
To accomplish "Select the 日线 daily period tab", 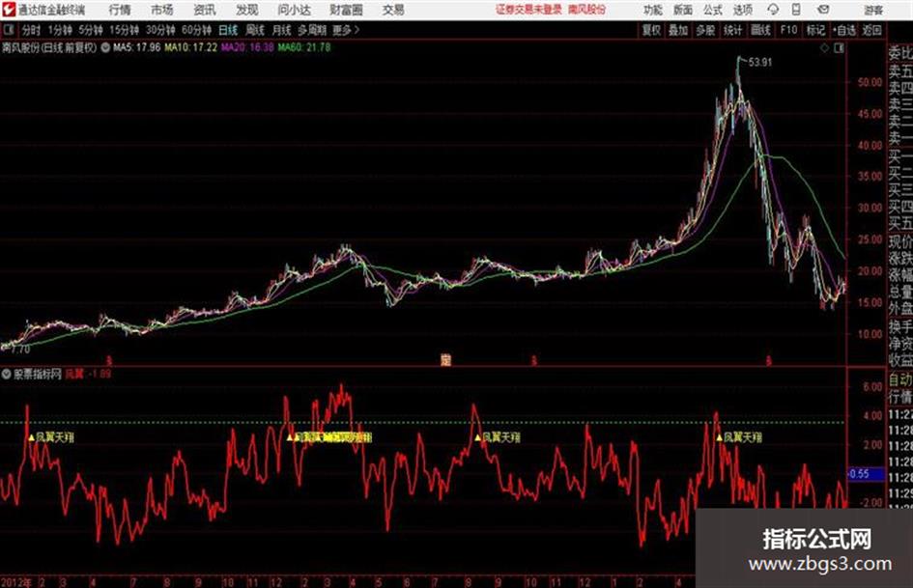I will tap(228, 30).
